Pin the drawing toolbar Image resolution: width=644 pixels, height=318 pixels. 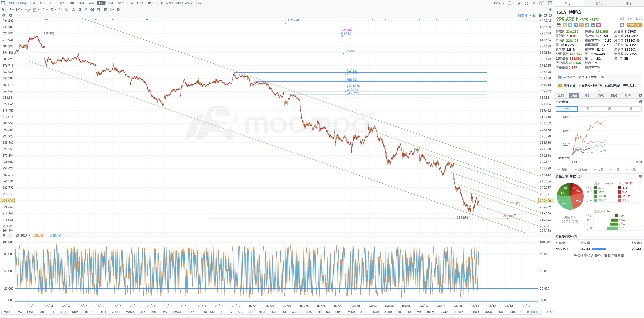[x=550, y=10]
